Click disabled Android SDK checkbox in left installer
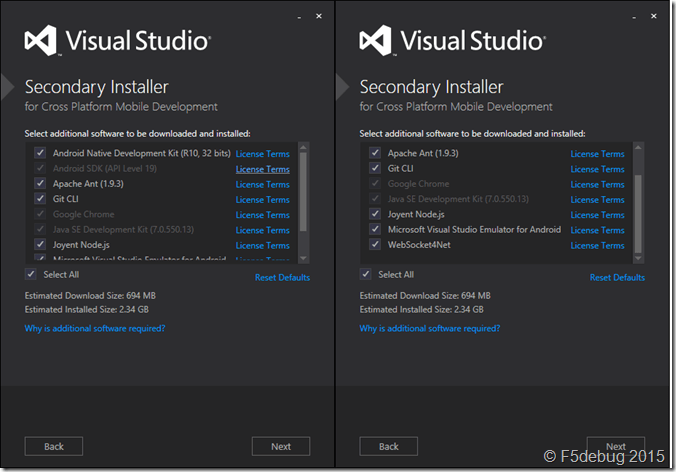This screenshot has height=472, width=676. [40, 168]
